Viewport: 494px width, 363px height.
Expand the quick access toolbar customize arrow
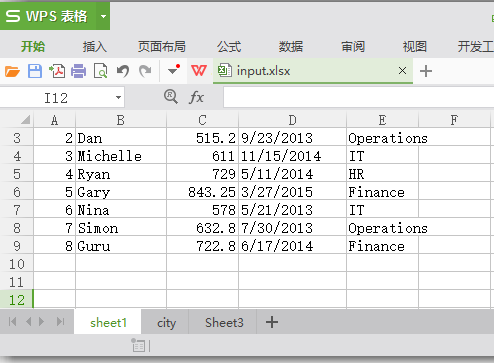coord(174,70)
